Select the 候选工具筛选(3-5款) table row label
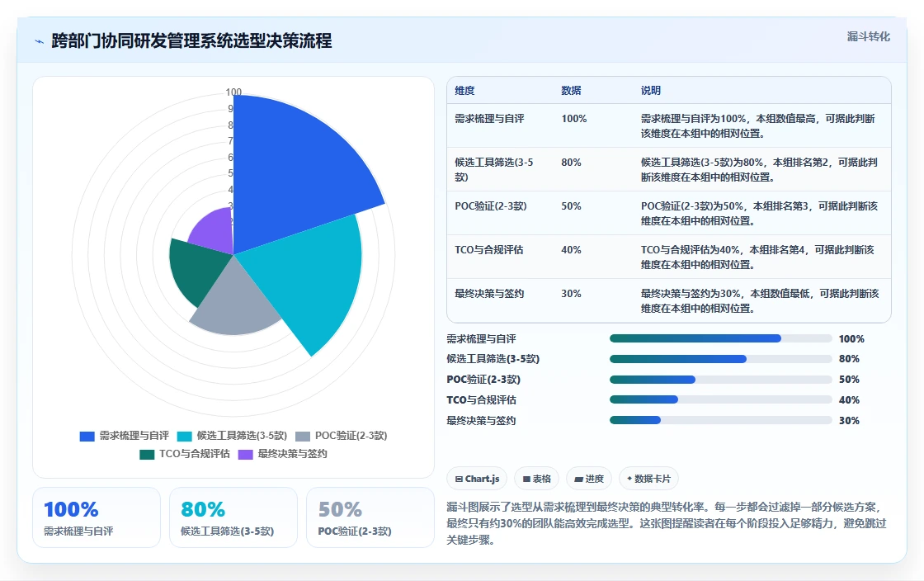The image size is (924, 581). coord(494,170)
